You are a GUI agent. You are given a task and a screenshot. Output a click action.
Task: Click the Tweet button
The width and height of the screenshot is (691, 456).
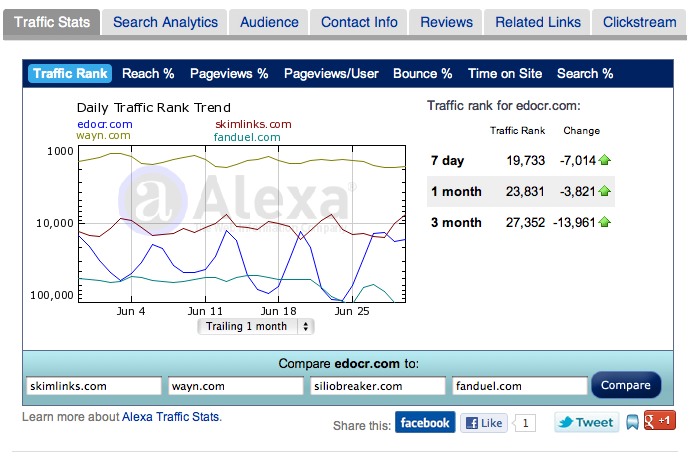pos(585,422)
